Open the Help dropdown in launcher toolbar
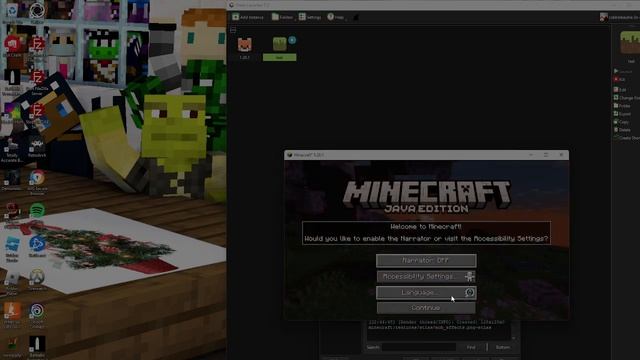 pos(336,17)
